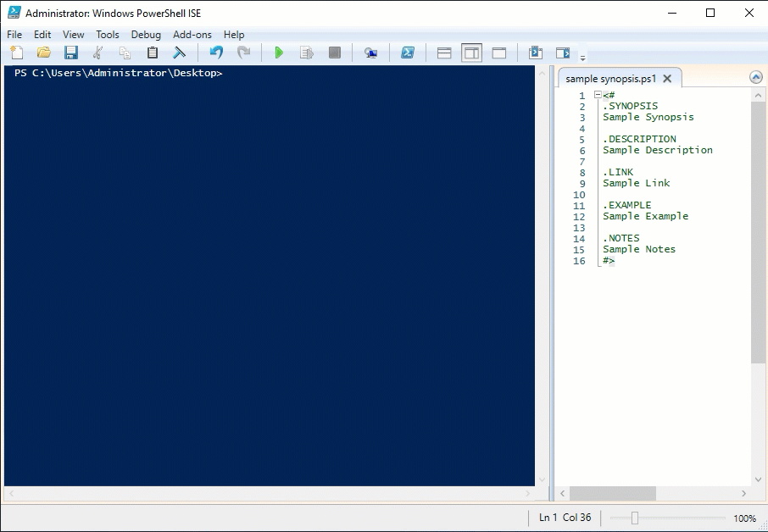
Task: Click the Sample Example text line
Action: pyautogui.click(x=646, y=216)
